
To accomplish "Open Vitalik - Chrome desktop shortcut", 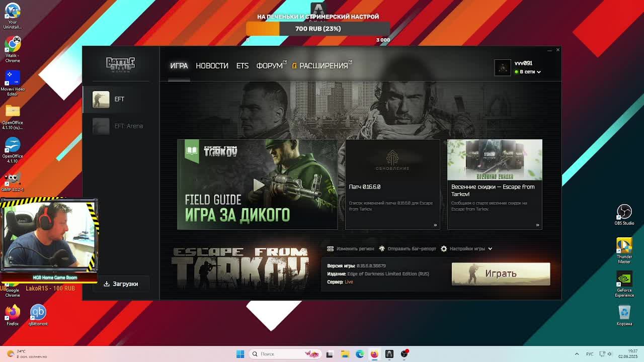I will [13, 49].
